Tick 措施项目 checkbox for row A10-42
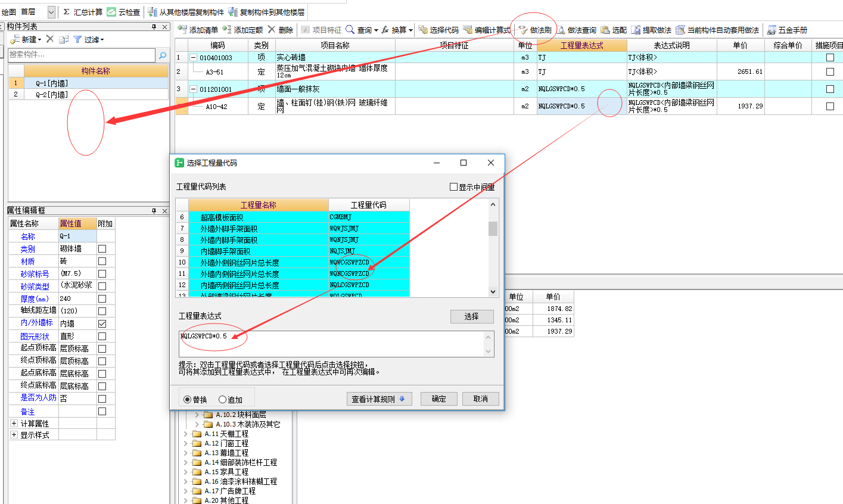The image size is (843, 504). pos(830,107)
